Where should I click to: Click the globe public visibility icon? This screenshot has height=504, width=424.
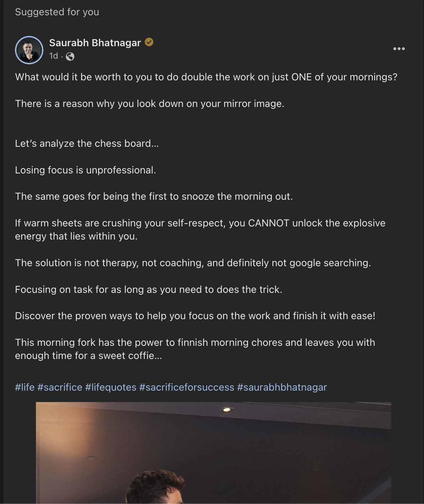(70, 56)
